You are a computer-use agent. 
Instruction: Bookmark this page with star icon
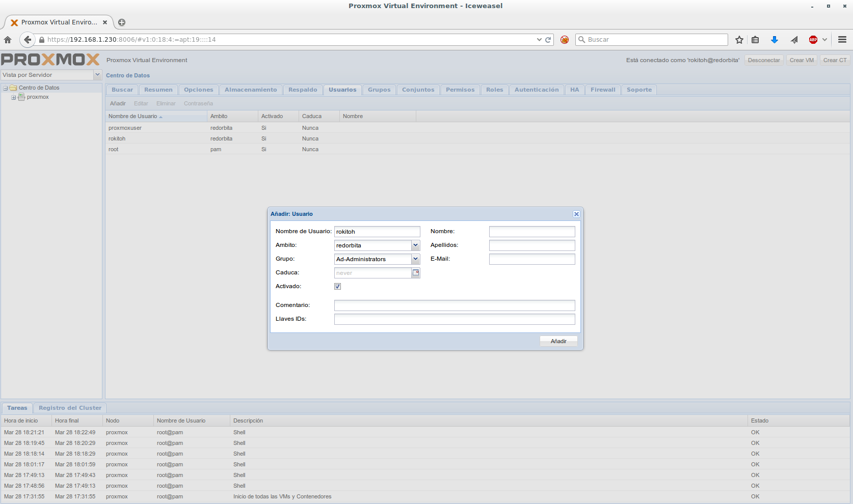tap(739, 40)
